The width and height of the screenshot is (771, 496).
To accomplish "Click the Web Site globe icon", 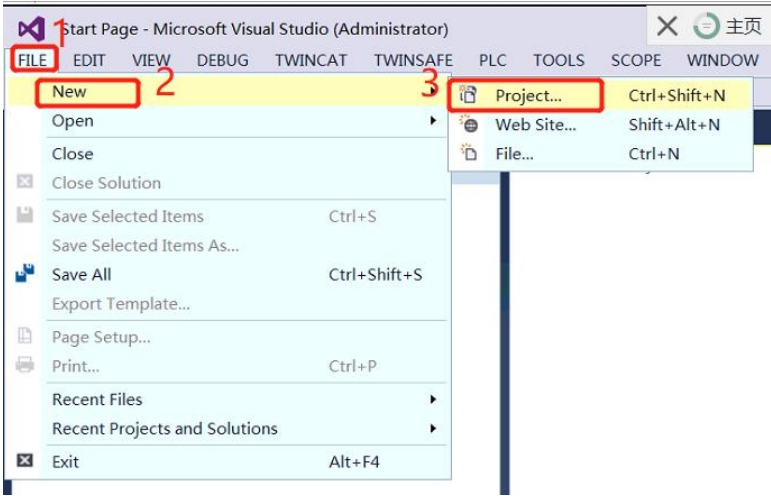I will click(x=469, y=125).
